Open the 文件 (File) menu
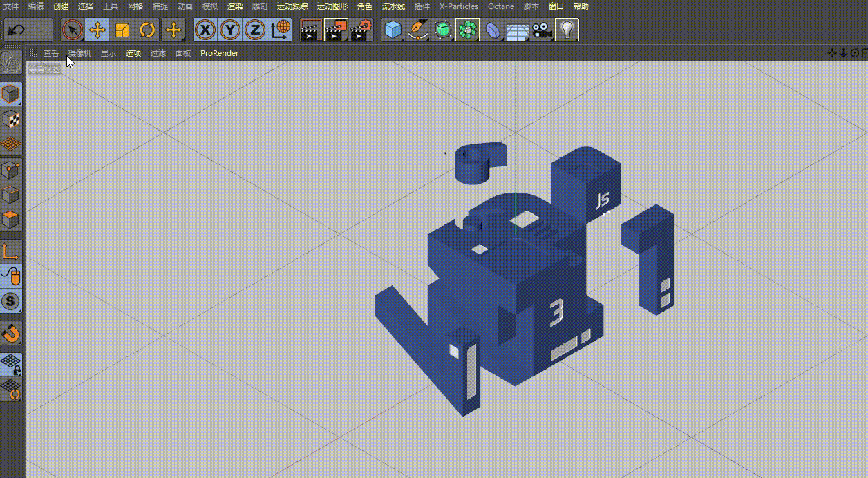 tap(11, 6)
